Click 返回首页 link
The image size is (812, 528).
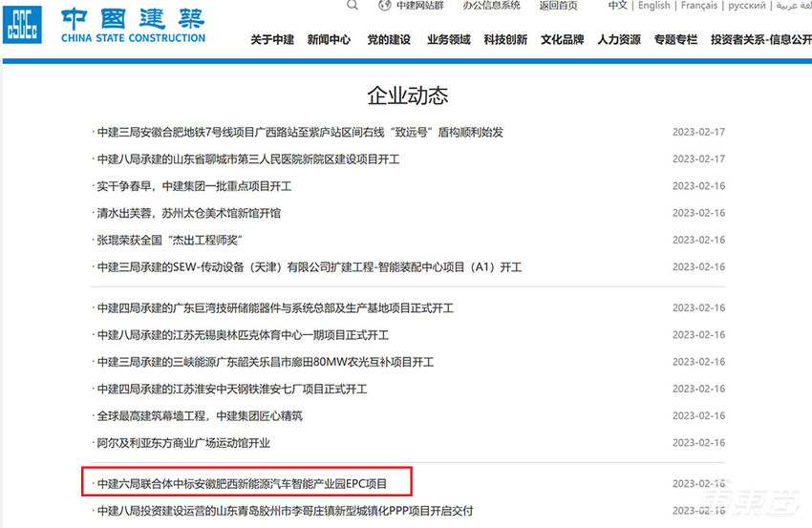click(x=558, y=5)
